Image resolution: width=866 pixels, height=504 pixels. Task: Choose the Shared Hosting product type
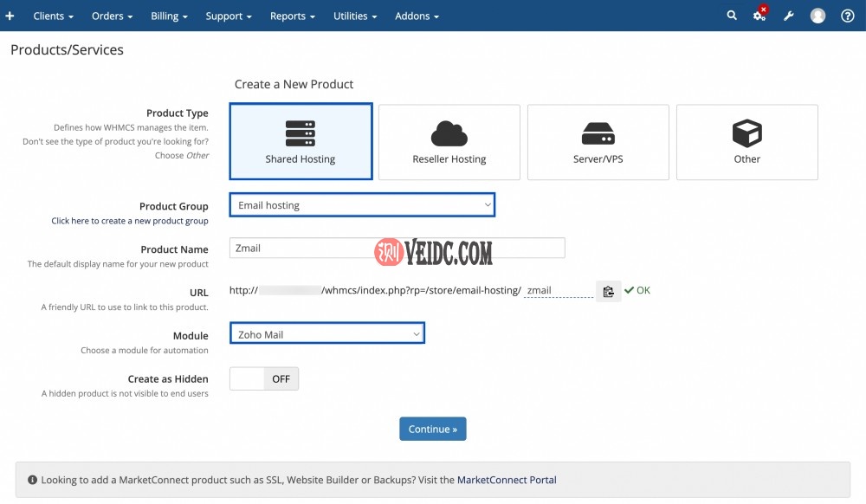301,142
